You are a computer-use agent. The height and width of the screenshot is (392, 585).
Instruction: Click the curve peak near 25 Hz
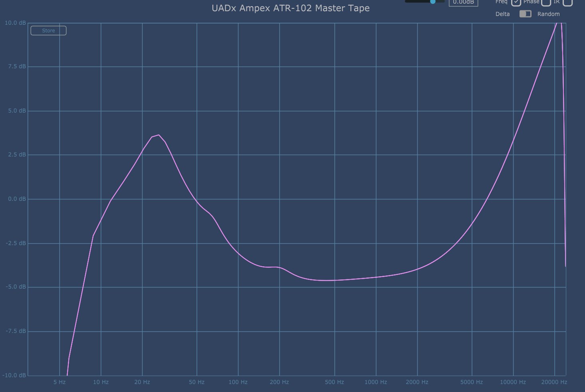coord(159,135)
